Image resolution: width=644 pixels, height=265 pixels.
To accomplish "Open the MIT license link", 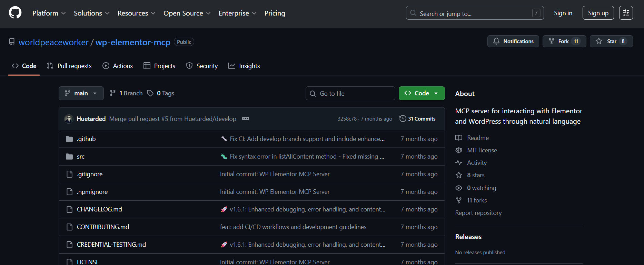I will [482, 150].
